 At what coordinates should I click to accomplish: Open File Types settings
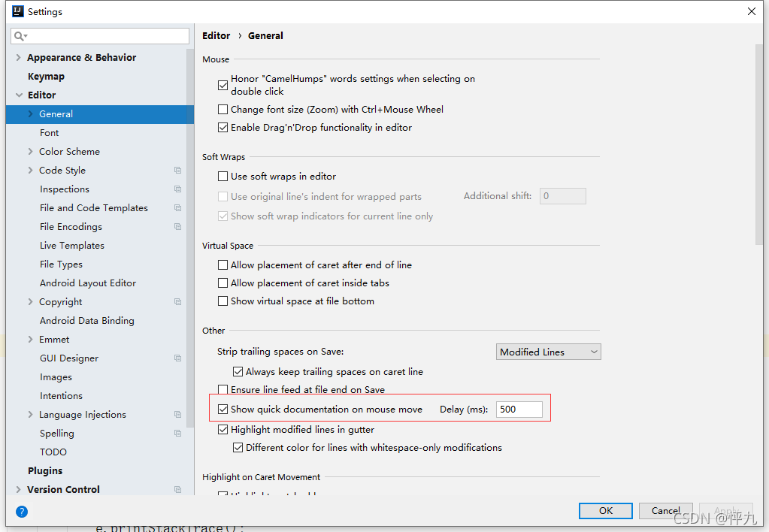(x=62, y=264)
